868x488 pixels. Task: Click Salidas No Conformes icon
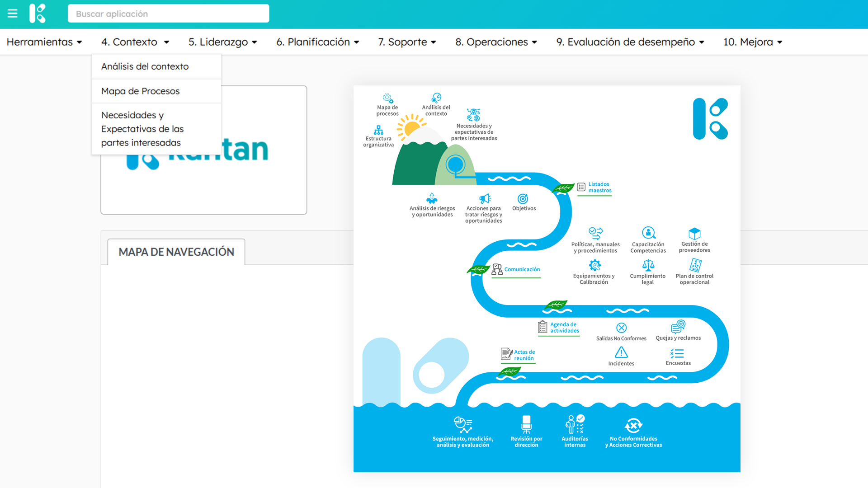[x=622, y=328]
